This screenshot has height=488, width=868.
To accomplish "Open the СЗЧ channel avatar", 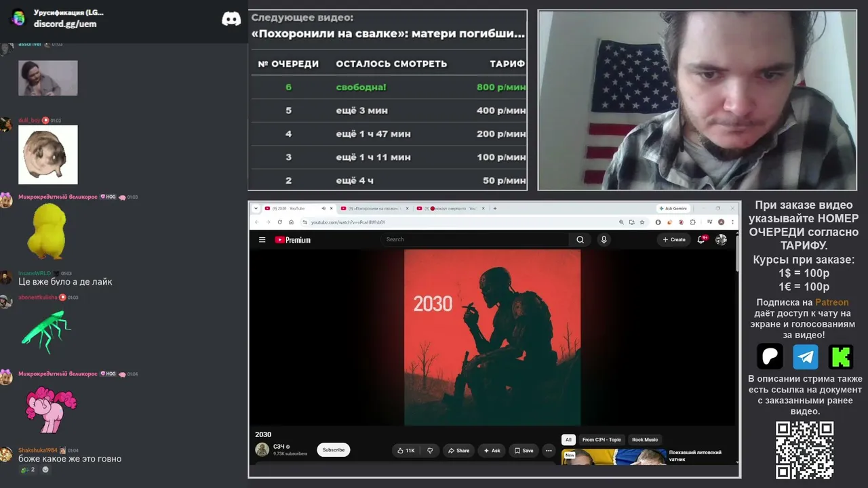I will 262,449.
